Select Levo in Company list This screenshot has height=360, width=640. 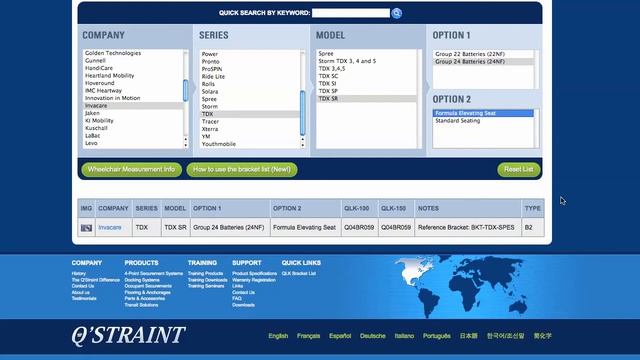point(91,143)
